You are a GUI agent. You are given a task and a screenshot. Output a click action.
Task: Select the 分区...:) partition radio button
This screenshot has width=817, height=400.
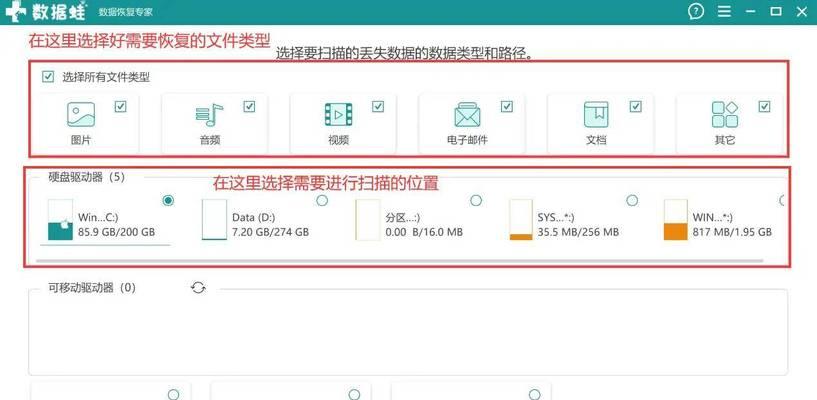click(476, 201)
